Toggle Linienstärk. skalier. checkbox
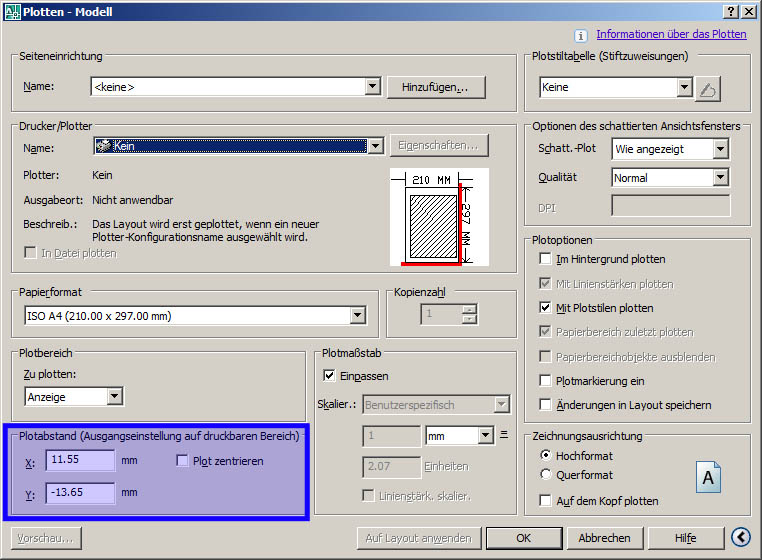The image size is (762, 560). (x=368, y=495)
